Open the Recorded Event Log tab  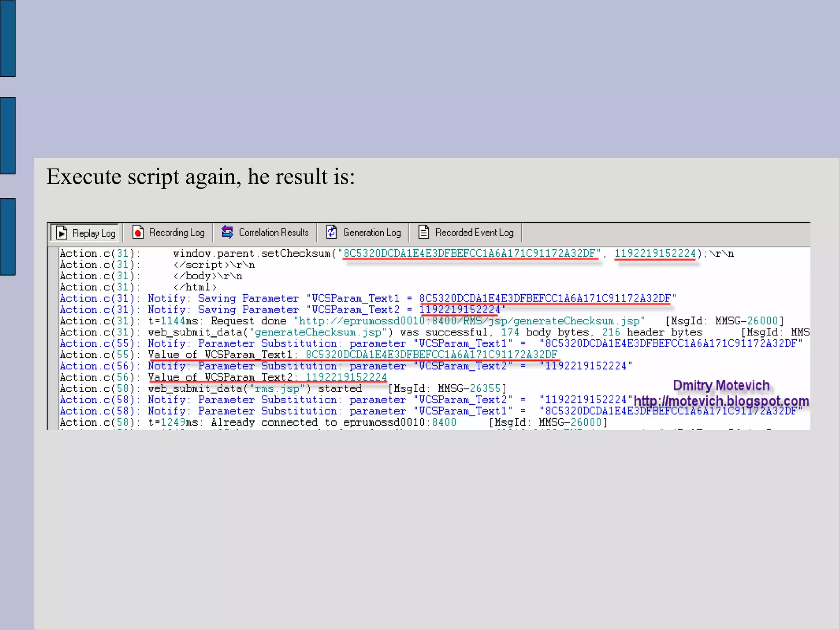466,233
